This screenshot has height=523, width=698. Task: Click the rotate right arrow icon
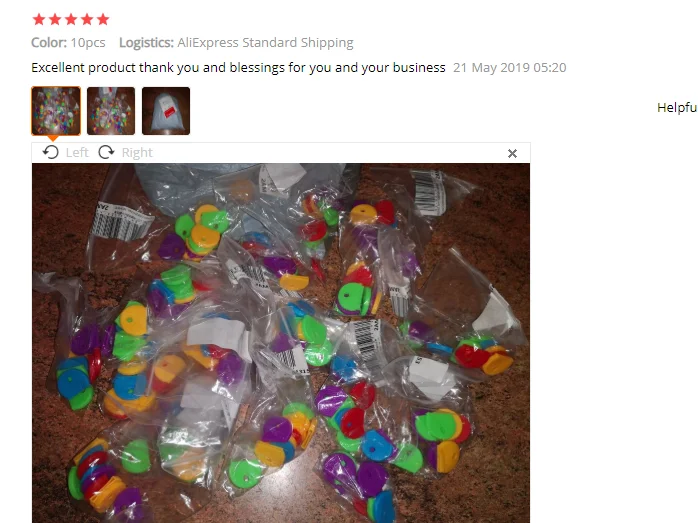(x=106, y=152)
